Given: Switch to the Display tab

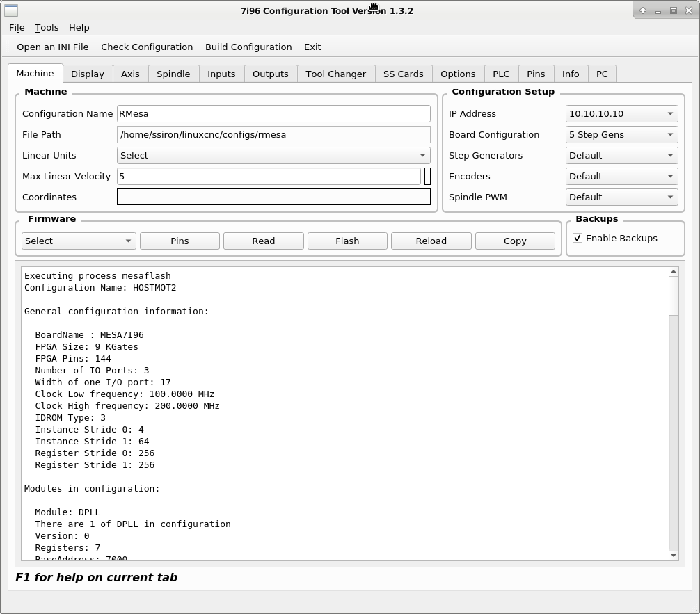Looking at the screenshot, I should 88,74.
